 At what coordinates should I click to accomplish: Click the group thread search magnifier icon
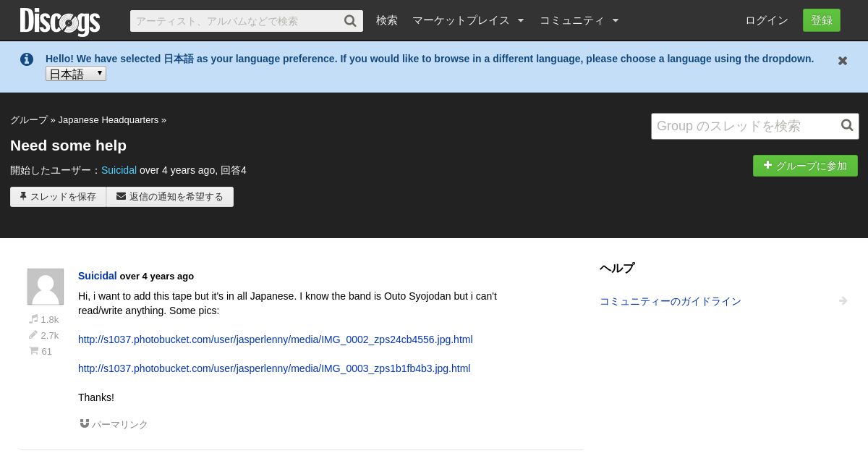pos(847,126)
